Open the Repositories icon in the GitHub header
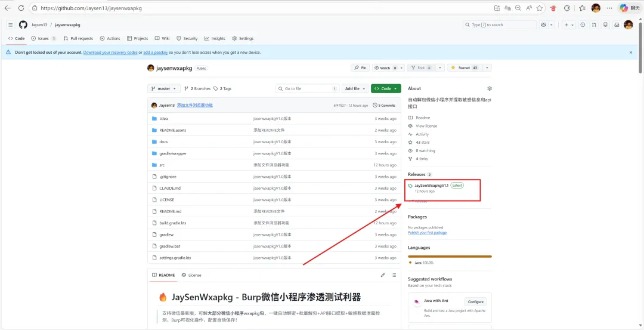 [x=605, y=24]
